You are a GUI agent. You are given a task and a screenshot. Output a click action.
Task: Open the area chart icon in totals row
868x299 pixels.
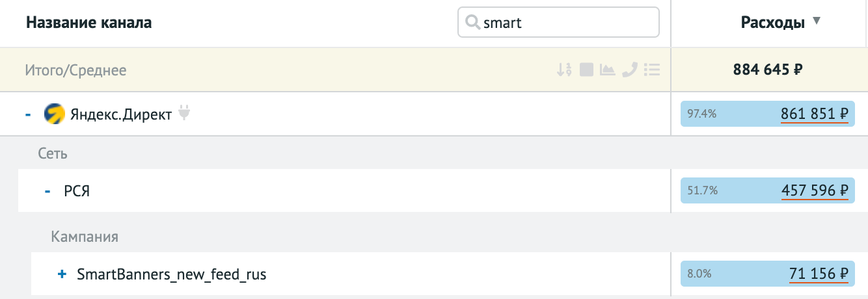(608, 70)
